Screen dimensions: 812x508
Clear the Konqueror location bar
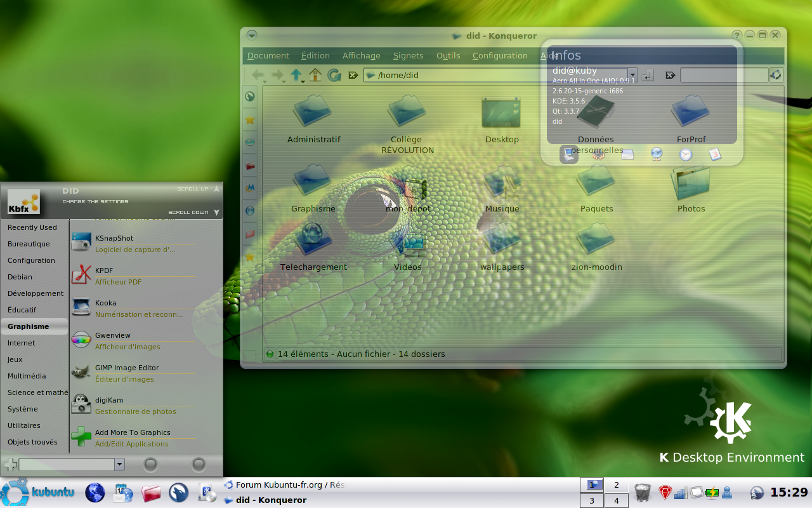coord(353,76)
